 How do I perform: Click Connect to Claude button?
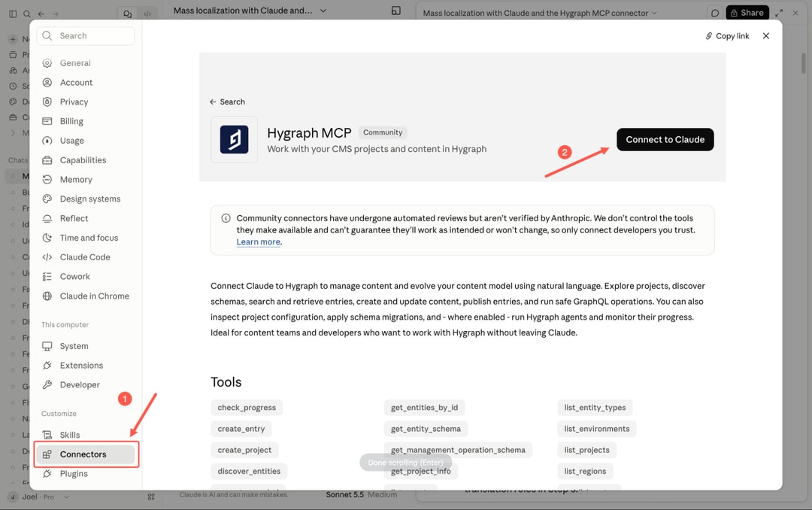[x=665, y=139]
